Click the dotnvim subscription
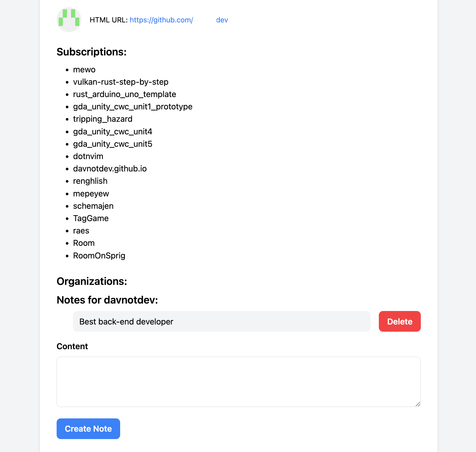The width and height of the screenshot is (476, 452). click(x=88, y=156)
